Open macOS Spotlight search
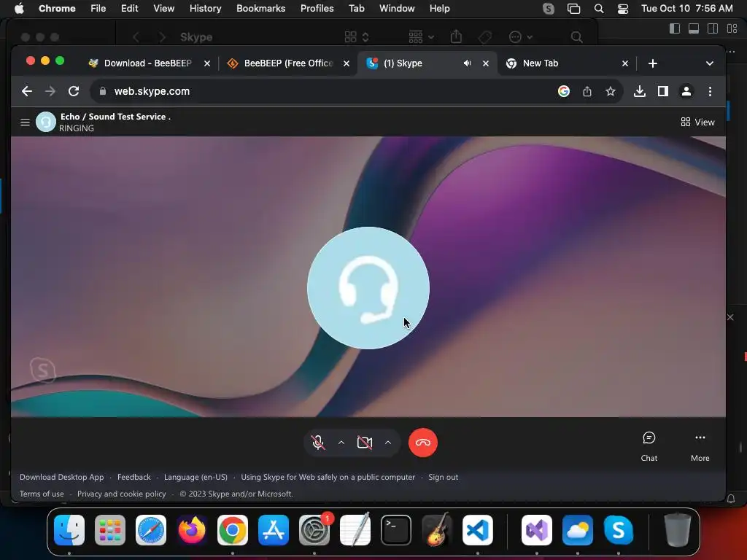The image size is (747, 560). (599, 9)
